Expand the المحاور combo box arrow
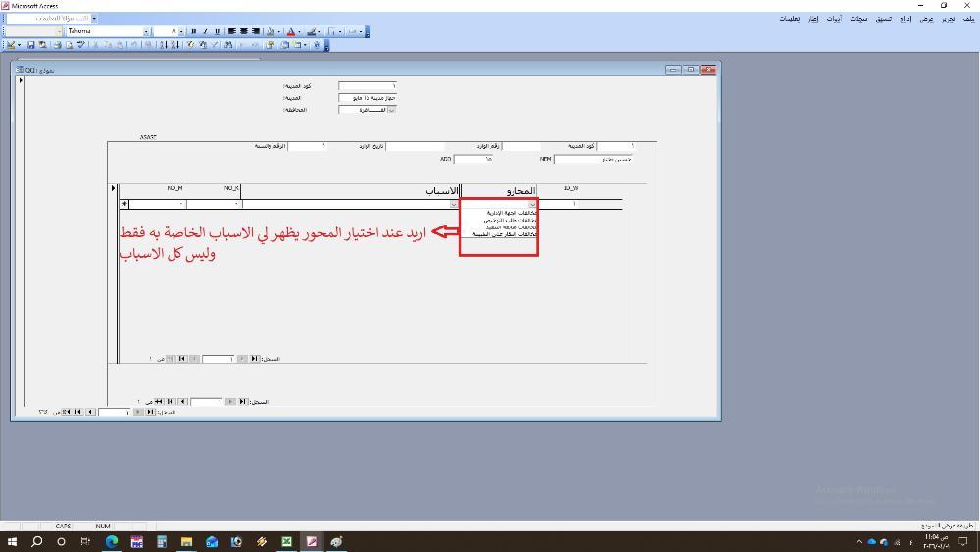 pyautogui.click(x=532, y=204)
